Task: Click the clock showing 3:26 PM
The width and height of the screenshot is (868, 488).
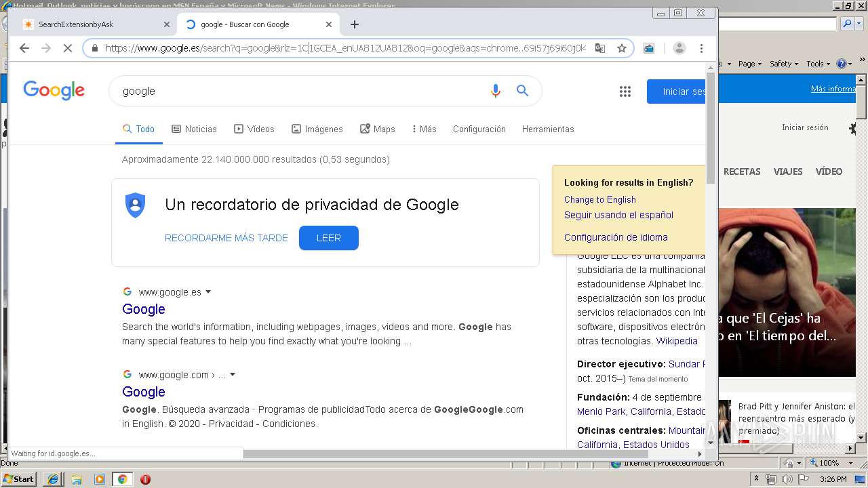Action: click(833, 479)
